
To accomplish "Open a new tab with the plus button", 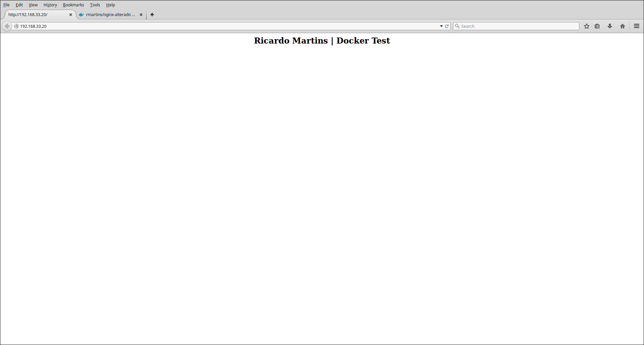I will tap(152, 15).
